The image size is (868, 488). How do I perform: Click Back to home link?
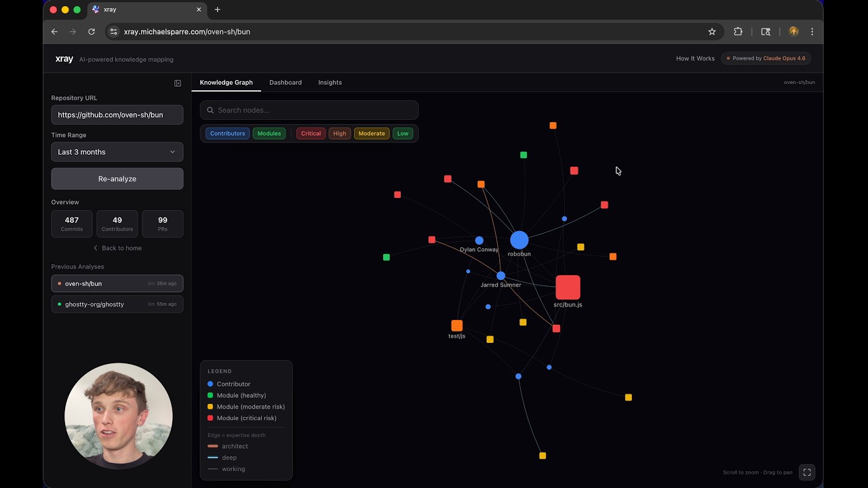(x=117, y=248)
